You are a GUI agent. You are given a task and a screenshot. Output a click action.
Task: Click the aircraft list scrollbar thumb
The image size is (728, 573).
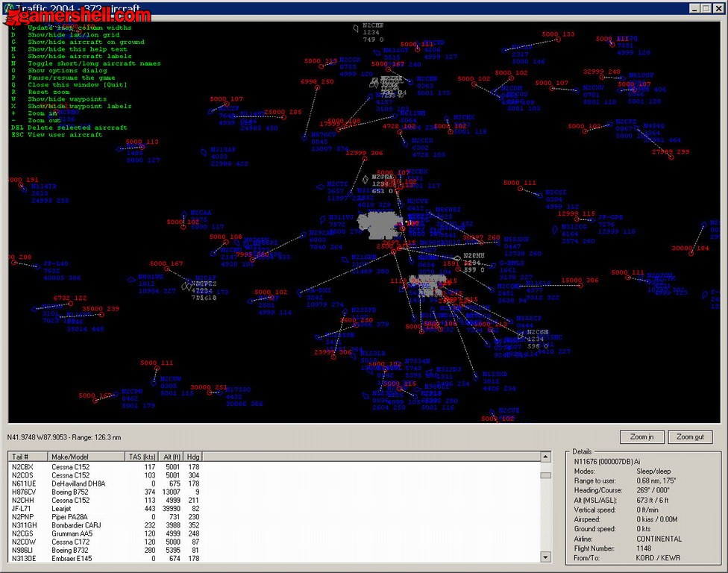click(545, 475)
